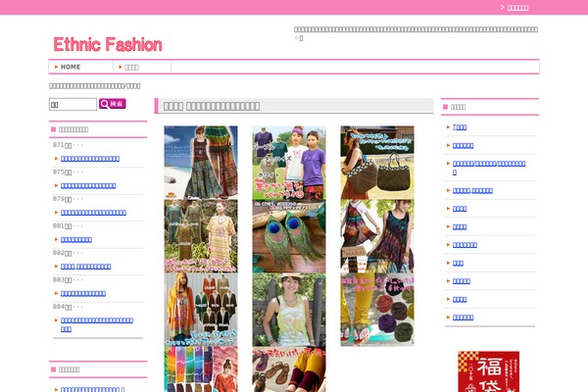Open the HOME navigation item
Screen dimensions: 588x392
coord(71,67)
